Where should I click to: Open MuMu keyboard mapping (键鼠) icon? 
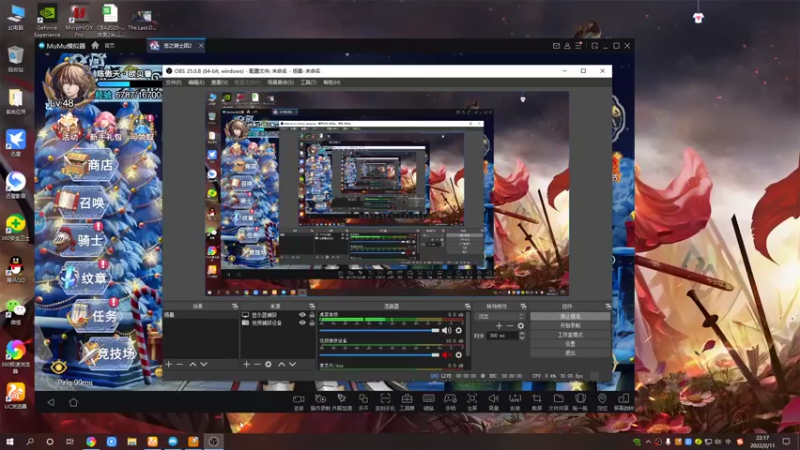pos(429,398)
